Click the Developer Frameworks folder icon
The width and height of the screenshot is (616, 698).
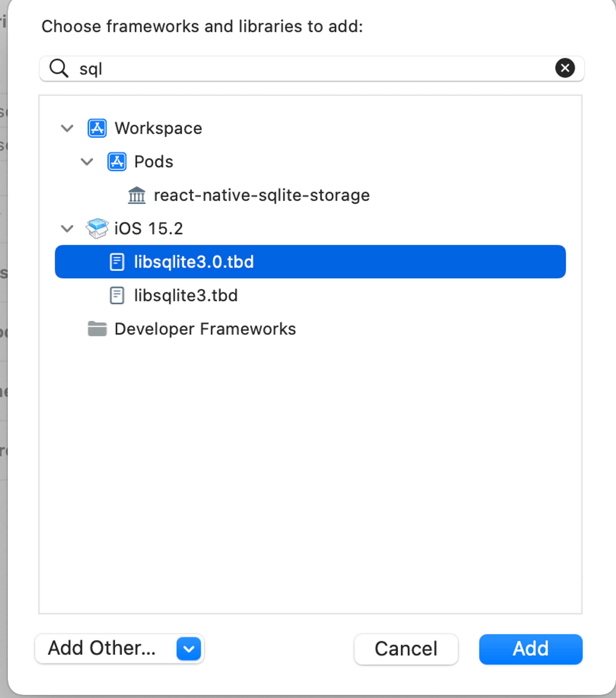tap(97, 329)
